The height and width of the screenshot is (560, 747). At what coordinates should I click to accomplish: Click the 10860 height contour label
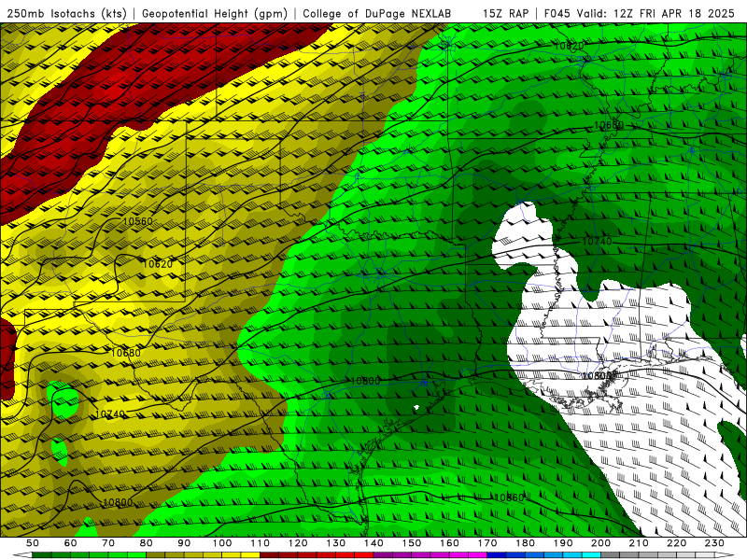pyautogui.click(x=509, y=497)
